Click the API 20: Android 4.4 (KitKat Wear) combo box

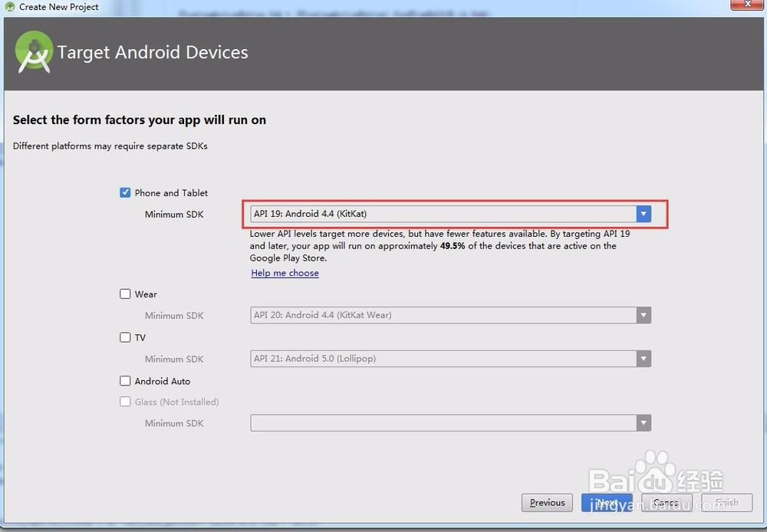coord(450,315)
